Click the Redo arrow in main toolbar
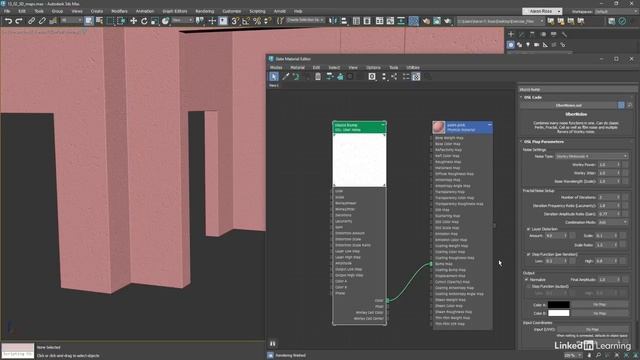The height and width of the screenshot is (360, 640). [19, 21]
